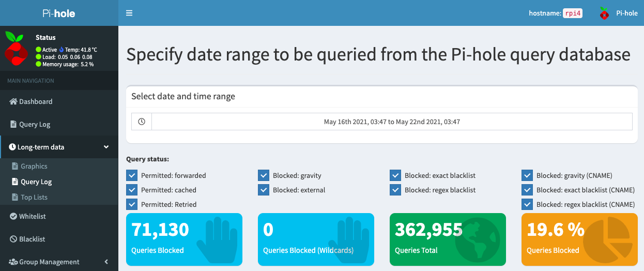Uncheck Blocked: regex blacklist
Viewport: 644px width, 271px height.
tap(395, 190)
